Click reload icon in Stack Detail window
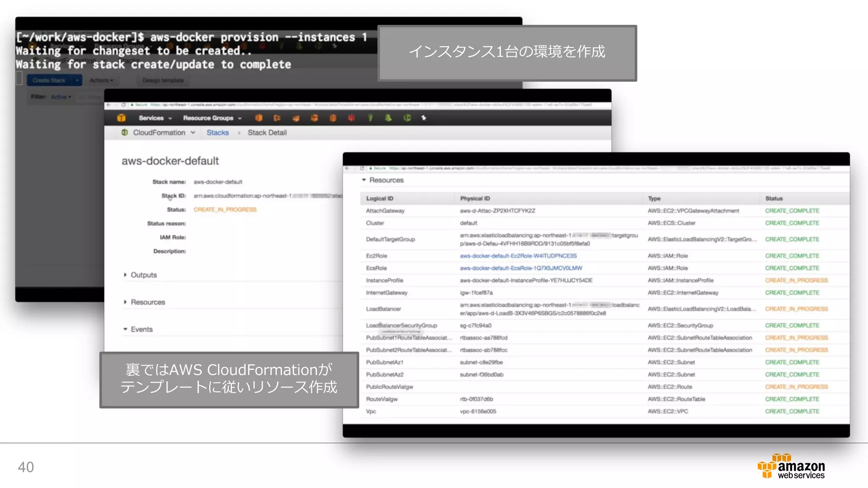Viewport: 868px width, 488px height. pyautogui.click(x=123, y=105)
